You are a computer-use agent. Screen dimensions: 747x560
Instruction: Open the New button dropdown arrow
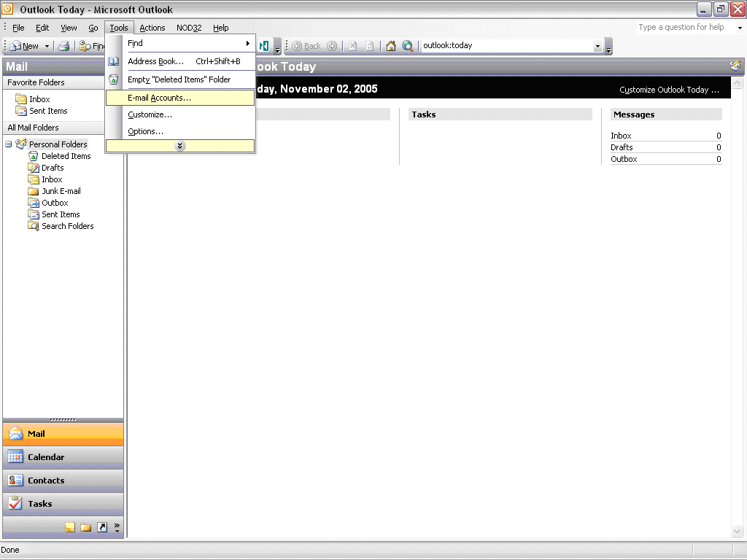click(x=47, y=46)
